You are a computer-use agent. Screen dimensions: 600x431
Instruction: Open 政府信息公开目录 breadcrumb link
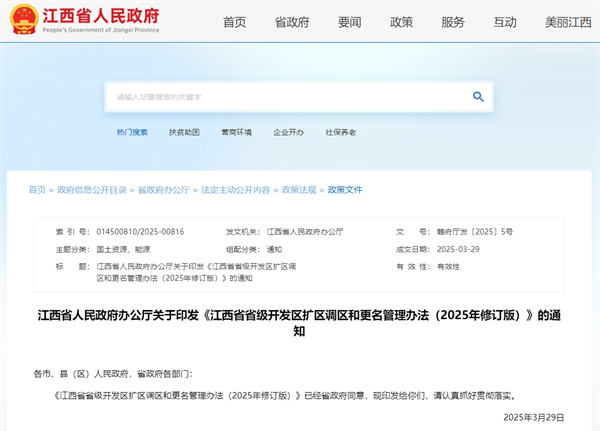[x=92, y=190]
